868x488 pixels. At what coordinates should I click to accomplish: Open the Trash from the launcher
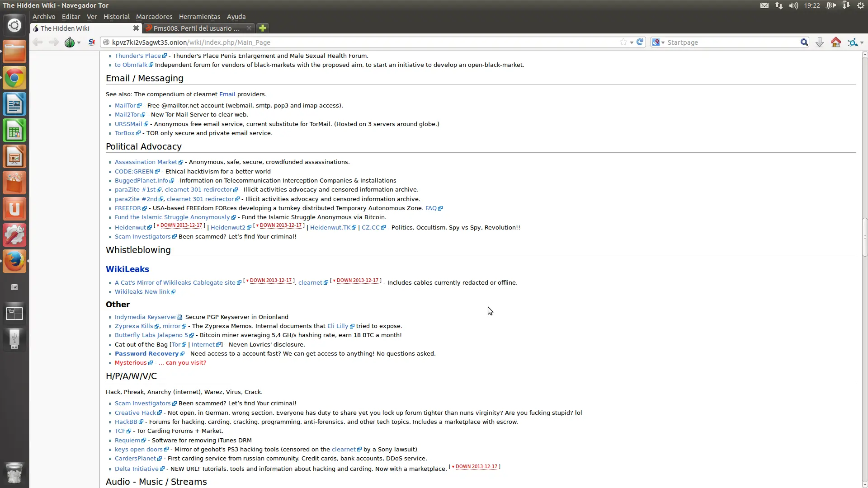(x=14, y=473)
